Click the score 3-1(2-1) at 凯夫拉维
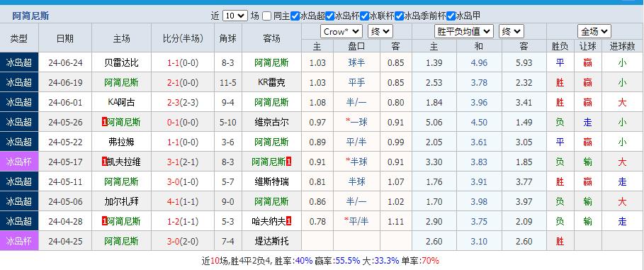Screen dimensions: 644x270 [x=183, y=162]
